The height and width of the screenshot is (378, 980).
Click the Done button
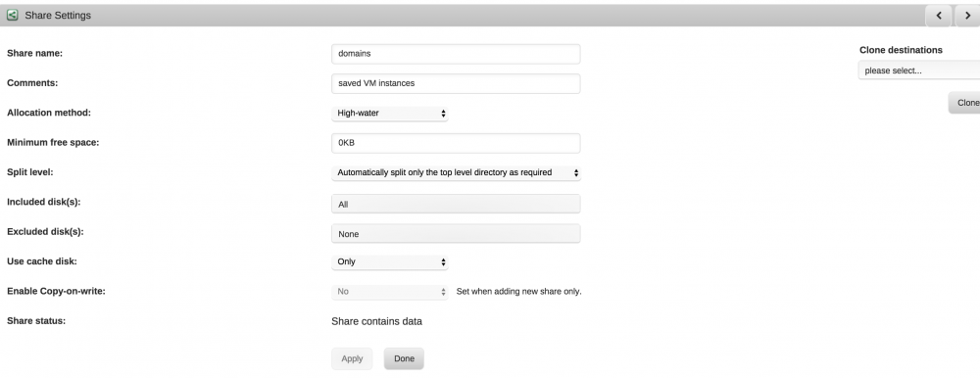pyautogui.click(x=404, y=358)
